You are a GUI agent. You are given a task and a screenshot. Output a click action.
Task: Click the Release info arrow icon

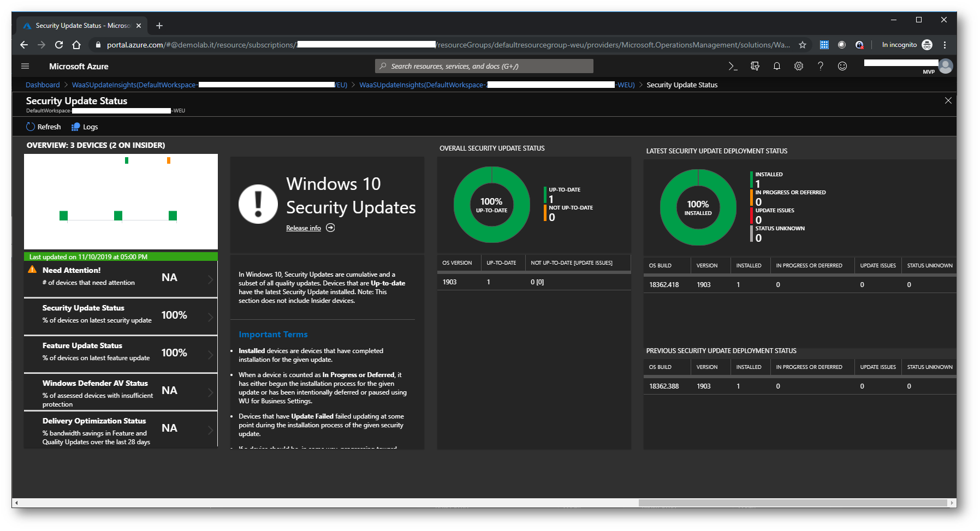330,228
